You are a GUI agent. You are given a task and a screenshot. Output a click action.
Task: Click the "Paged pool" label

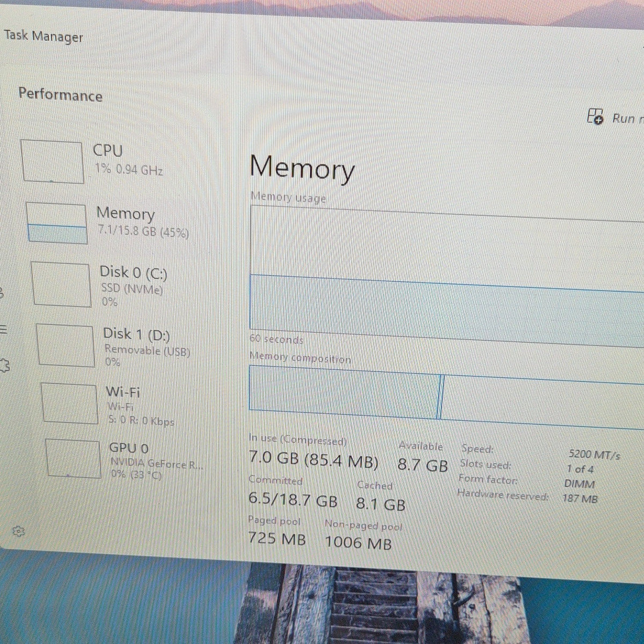[274, 521]
